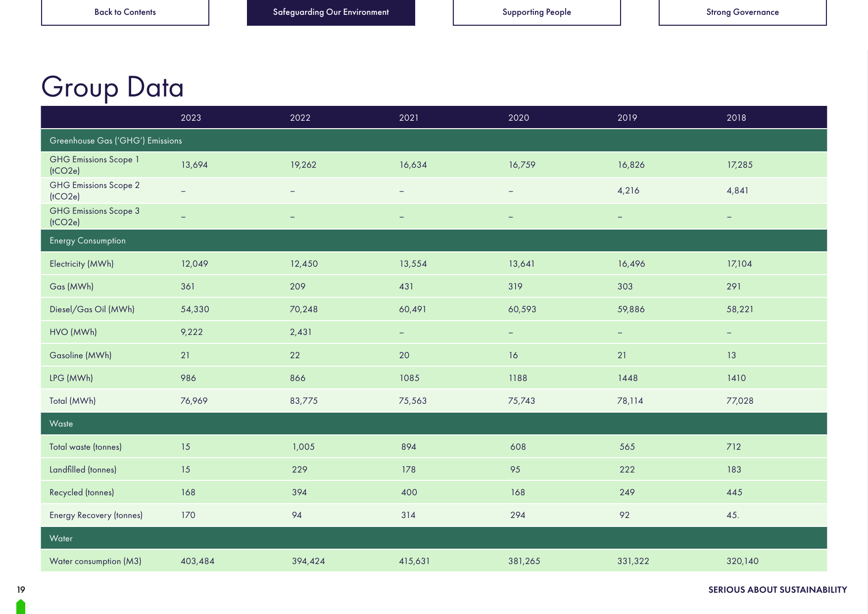The height and width of the screenshot is (614, 868).
Task: Click the 2021 column header
Action: coord(409,118)
